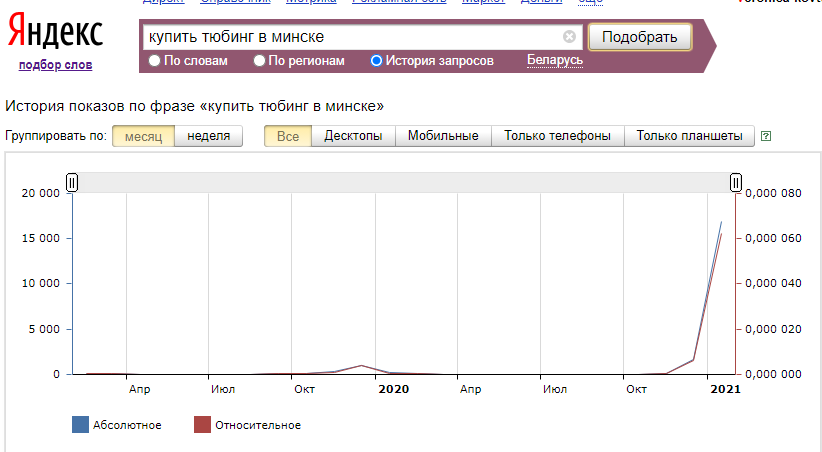Open the Беларусь region selector

554,61
